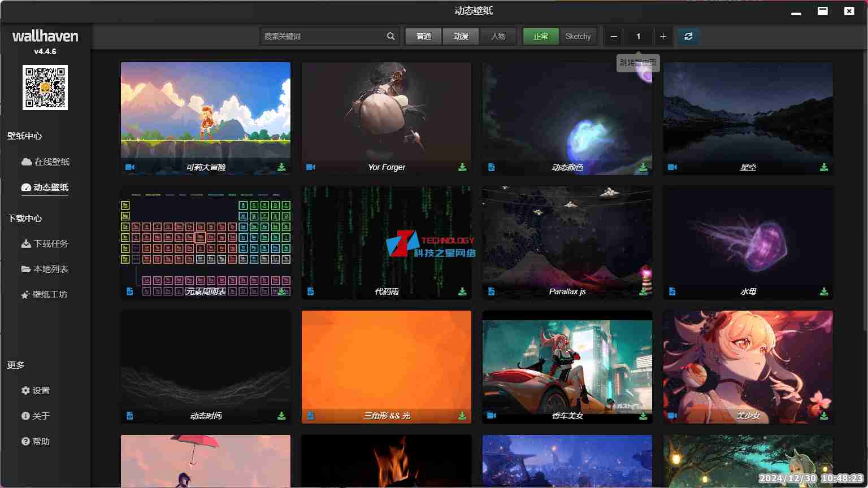Click the search keyword input field

point(323,36)
